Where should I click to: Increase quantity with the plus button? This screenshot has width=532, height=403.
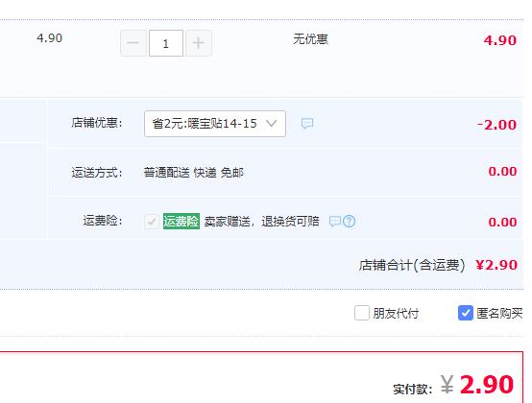[x=199, y=43]
